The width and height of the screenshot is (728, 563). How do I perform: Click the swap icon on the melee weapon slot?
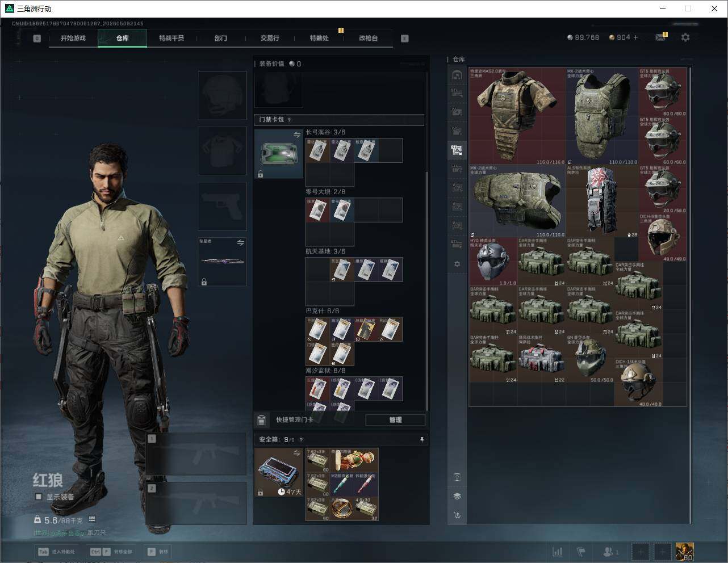point(240,243)
